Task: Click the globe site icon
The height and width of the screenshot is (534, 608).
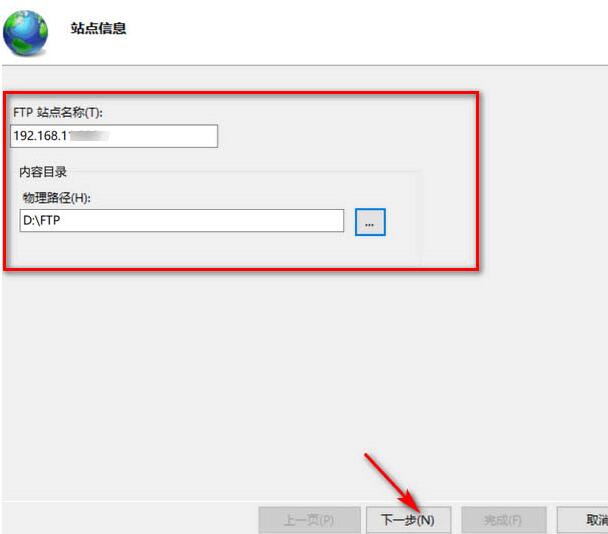Action: tap(26, 33)
